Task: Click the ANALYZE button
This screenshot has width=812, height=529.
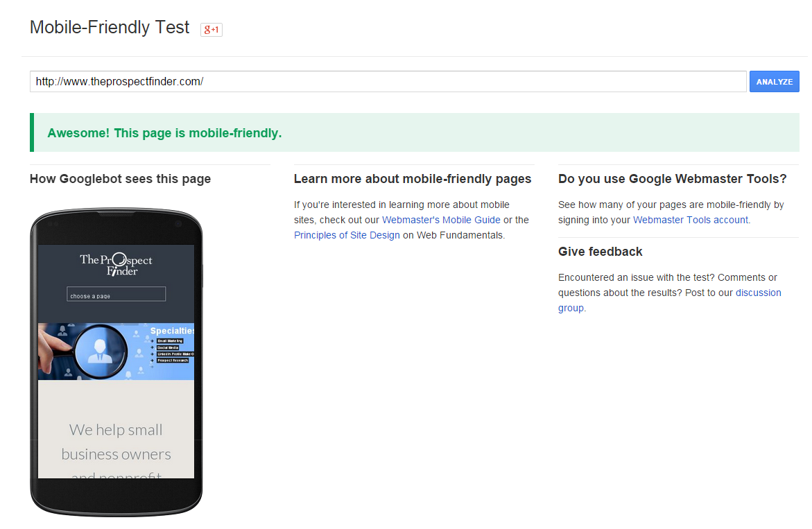Action: [774, 82]
